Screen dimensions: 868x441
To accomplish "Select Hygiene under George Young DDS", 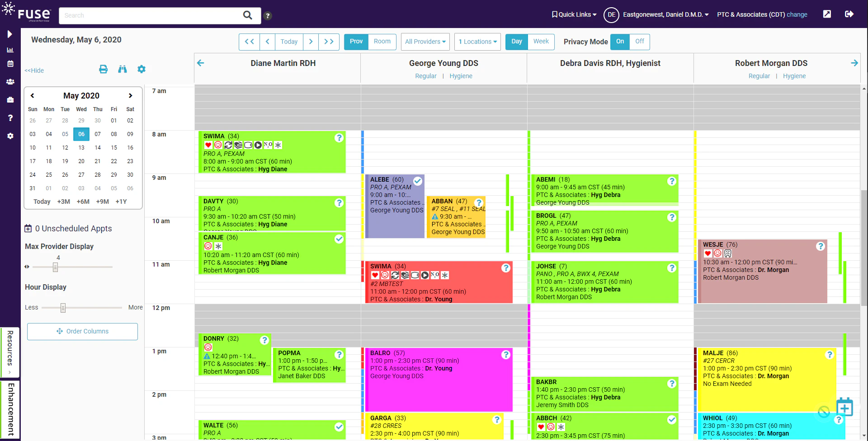I will tap(461, 76).
